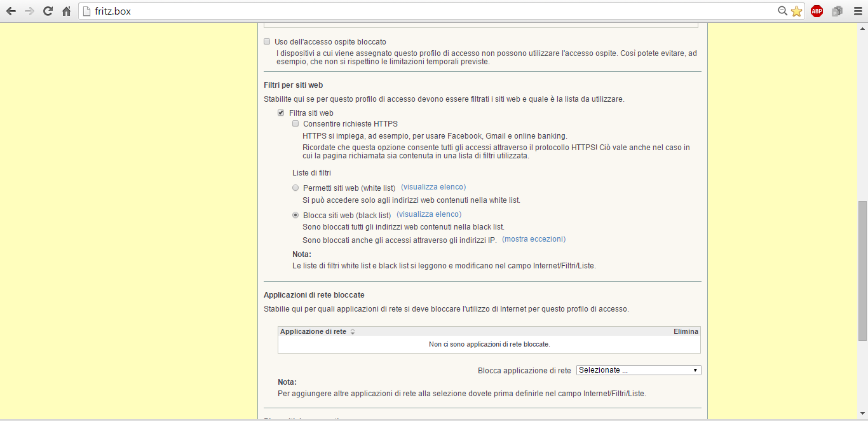868x421 pixels.
Task: Click the browser forward arrow
Action: 29,11
